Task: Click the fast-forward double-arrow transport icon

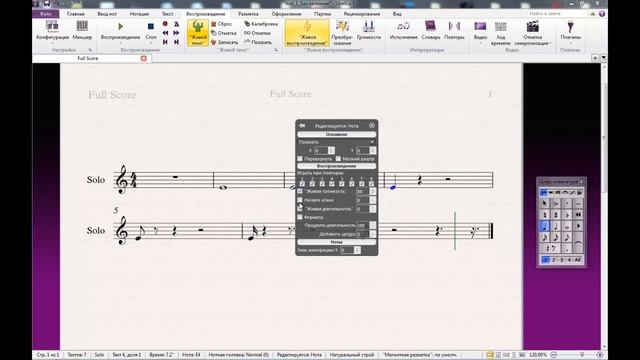Action: click(x=176, y=33)
